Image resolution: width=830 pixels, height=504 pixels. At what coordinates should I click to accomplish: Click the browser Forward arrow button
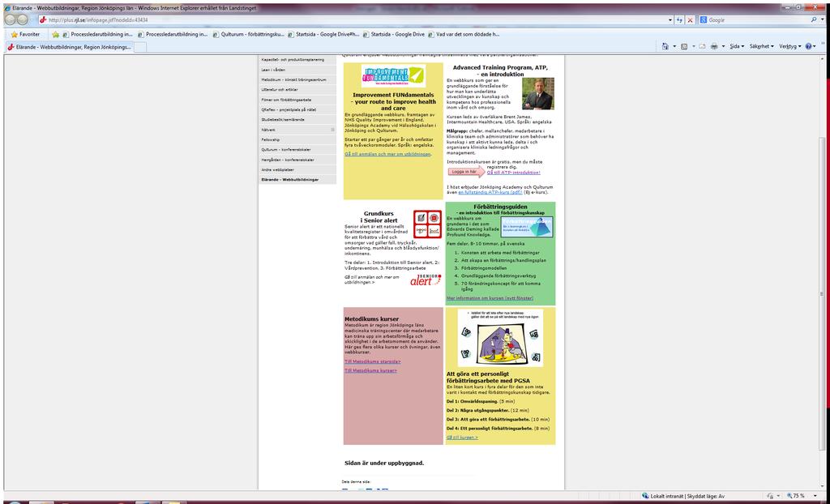click(x=24, y=19)
